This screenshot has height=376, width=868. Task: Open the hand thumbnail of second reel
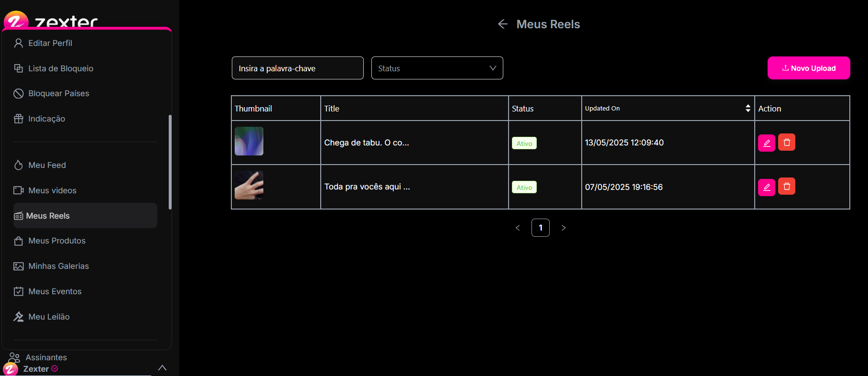[x=249, y=186]
